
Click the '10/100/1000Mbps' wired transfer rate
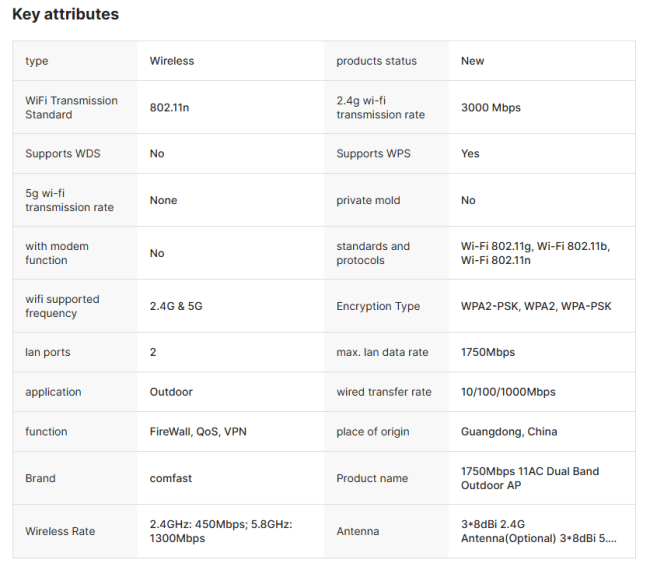(508, 392)
